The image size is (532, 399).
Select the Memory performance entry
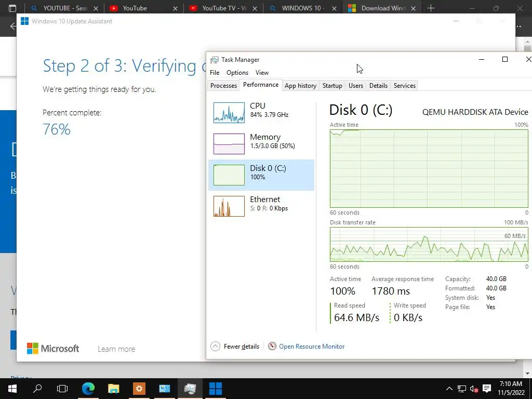click(x=261, y=143)
